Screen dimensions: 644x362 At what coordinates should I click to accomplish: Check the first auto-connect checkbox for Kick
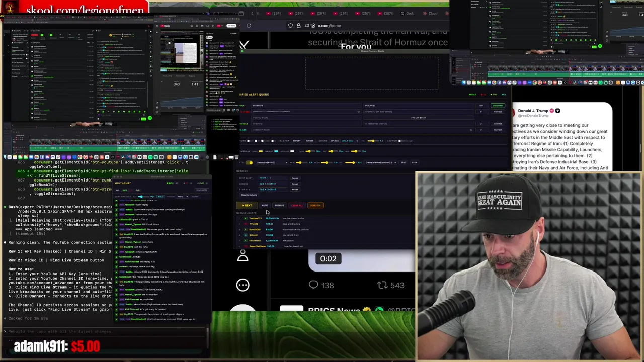pyautogui.click(x=249, y=141)
